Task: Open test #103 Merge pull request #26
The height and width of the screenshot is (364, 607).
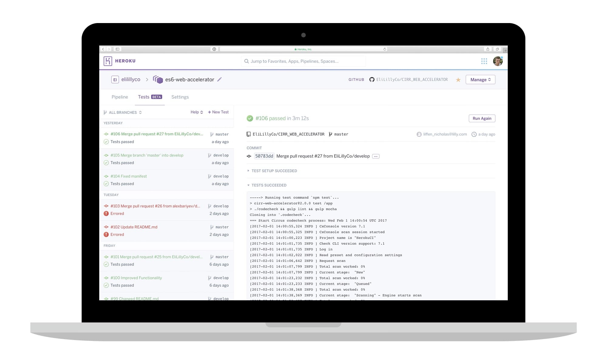Action: [x=166, y=210]
